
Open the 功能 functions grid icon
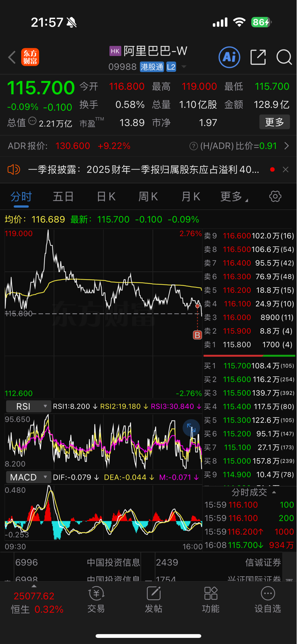(210, 600)
